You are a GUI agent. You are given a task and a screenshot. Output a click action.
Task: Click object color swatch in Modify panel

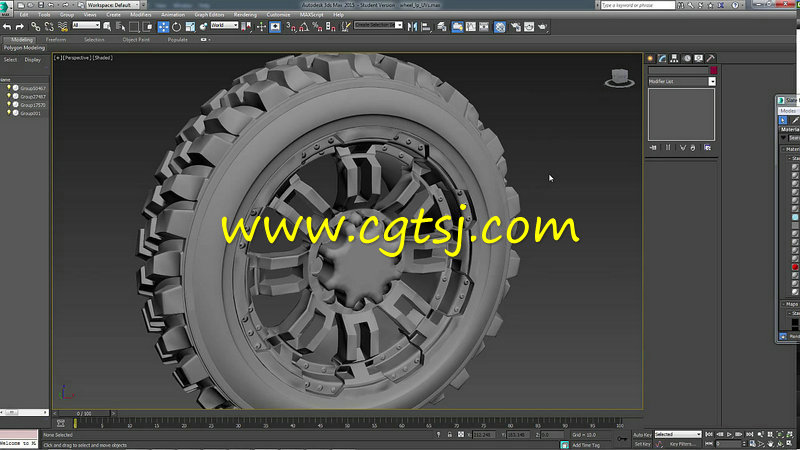pyautogui.click(x=714, y=70)
